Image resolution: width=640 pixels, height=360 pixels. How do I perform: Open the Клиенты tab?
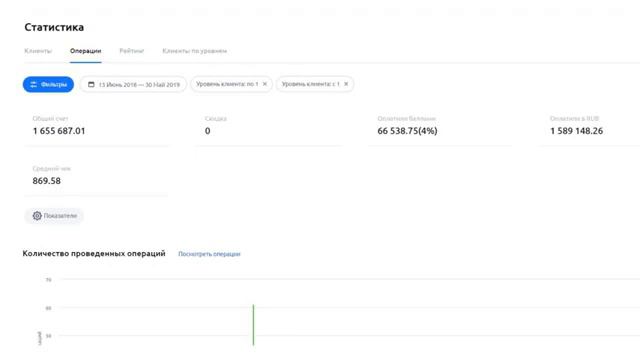[x=38, y=51]
